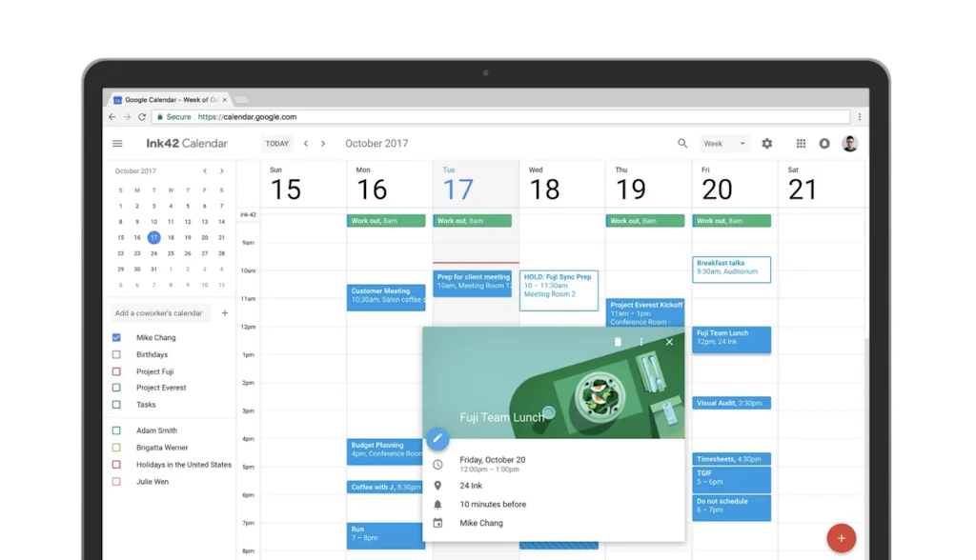Open Google Calendar settings gear
976x560 pixels.
point(766,143)
